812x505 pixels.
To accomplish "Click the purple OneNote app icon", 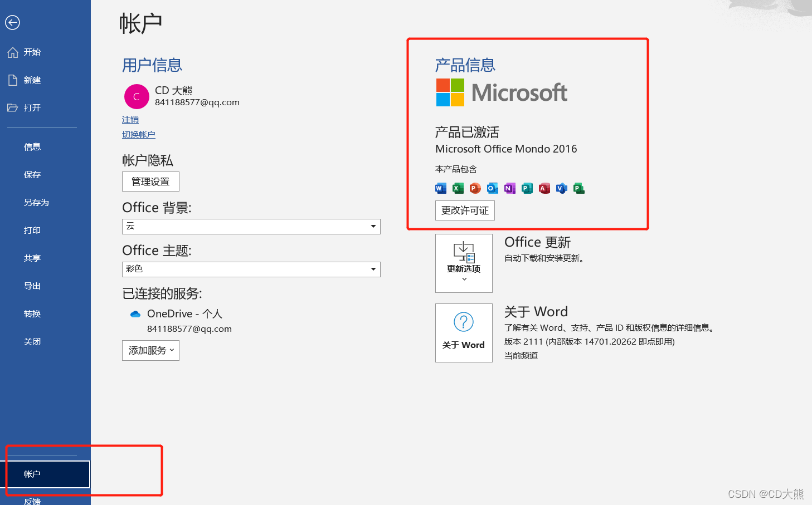I will click(510, 188).
